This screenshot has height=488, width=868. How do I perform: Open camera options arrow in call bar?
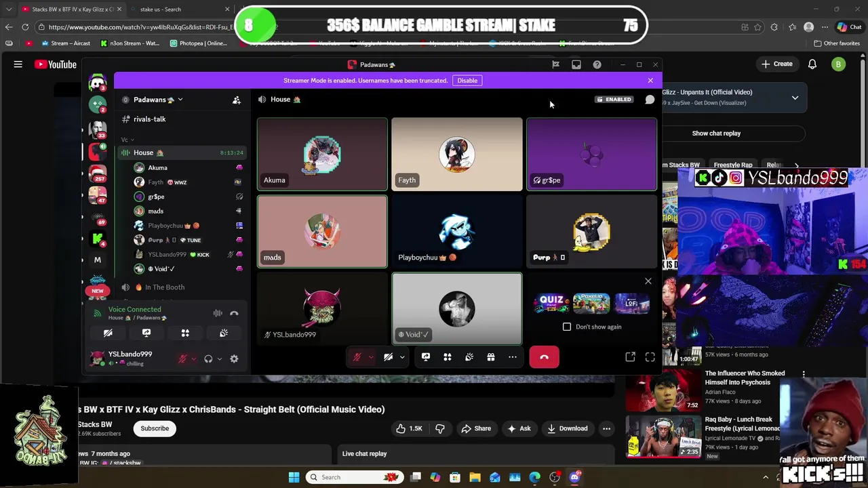(402, 357)
